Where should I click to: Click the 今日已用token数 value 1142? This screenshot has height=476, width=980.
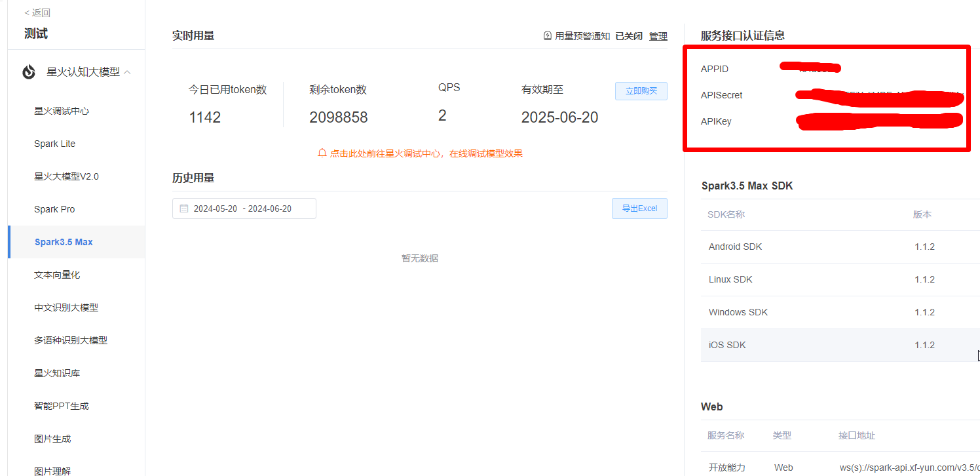pos(204,117)
